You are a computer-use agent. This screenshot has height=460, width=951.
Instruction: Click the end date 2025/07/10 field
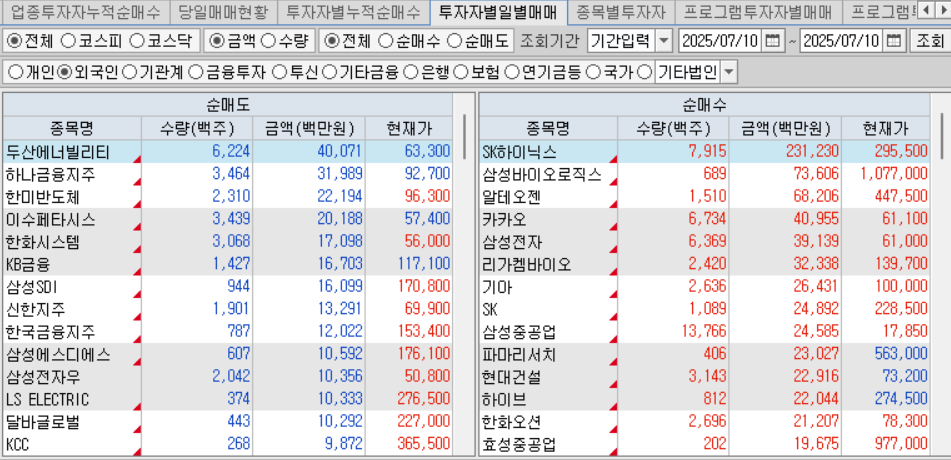pyautogui.click(x=842, y=41)
